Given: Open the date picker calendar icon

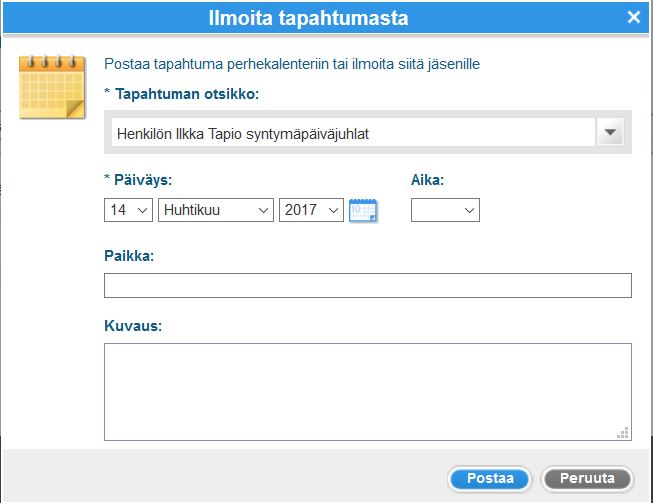Looking at the screenshot, I should click(363, 211).
